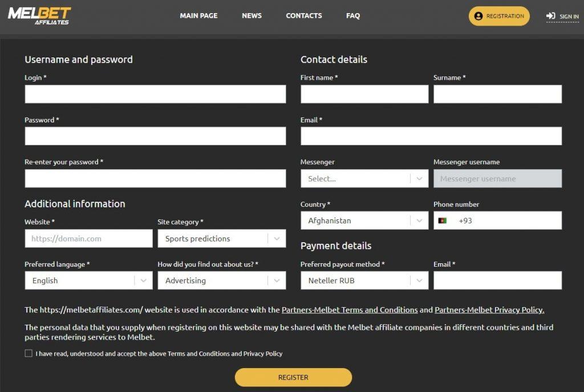The height and width of the screenshot is (392, 584).
Task: Open the Partners-Melbet Privacy Policy link
Action: (489, 310)
